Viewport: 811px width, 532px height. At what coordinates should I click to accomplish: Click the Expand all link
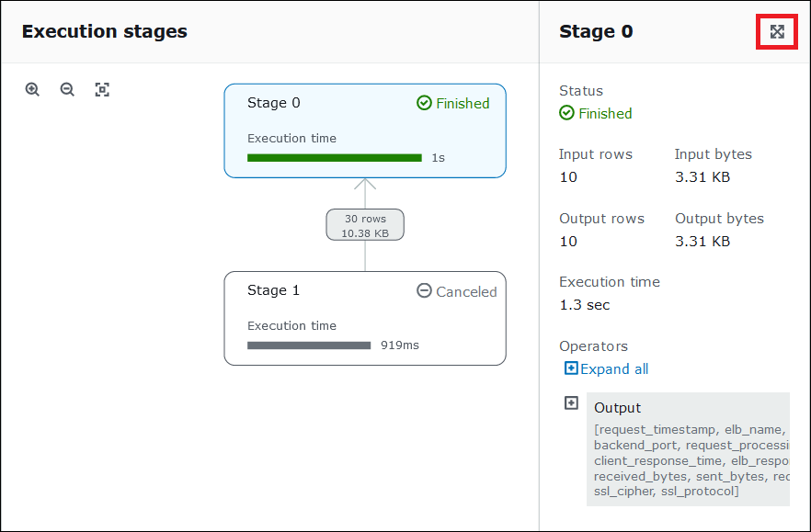(x=614, y=368)
